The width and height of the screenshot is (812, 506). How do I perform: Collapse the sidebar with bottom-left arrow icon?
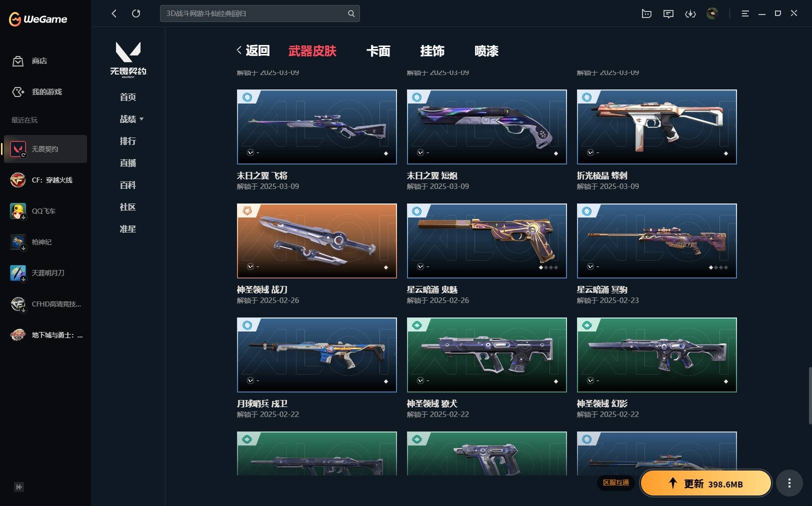19,487
